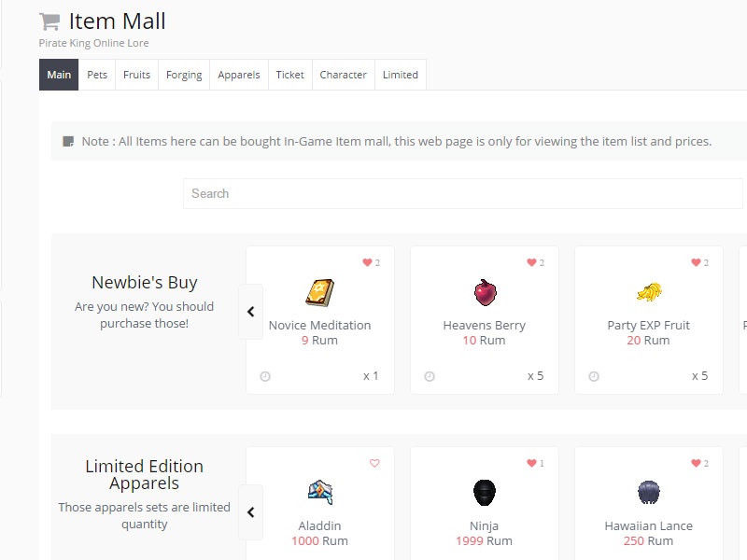Click the Novice Meditation book icon
Screen dimensions: 747x560
[x=319, y=292]
